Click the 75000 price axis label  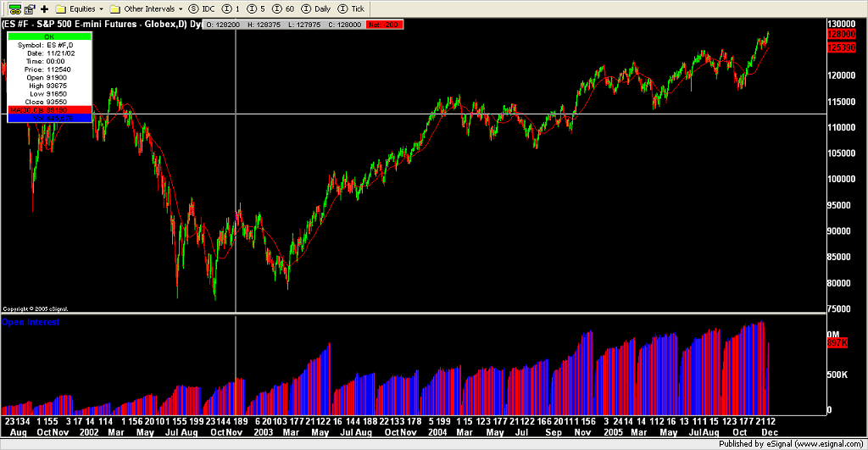pyautogui.click(x=838, y=308)
